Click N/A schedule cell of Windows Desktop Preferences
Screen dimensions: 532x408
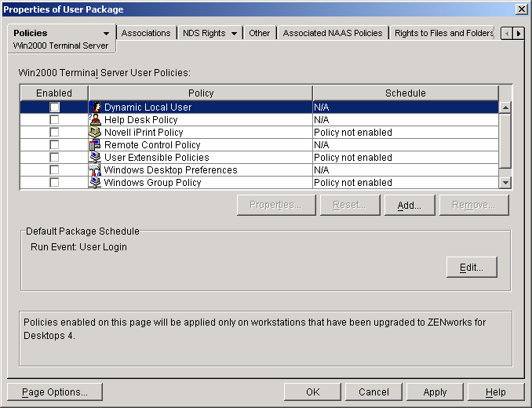point(406,170)
